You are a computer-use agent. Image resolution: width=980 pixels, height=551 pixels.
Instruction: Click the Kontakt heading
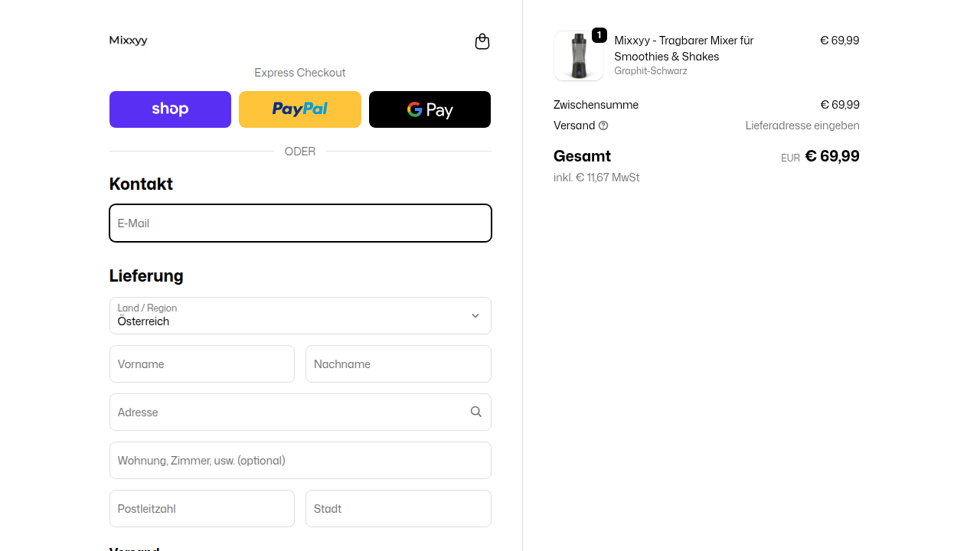[x=141, y=184]
